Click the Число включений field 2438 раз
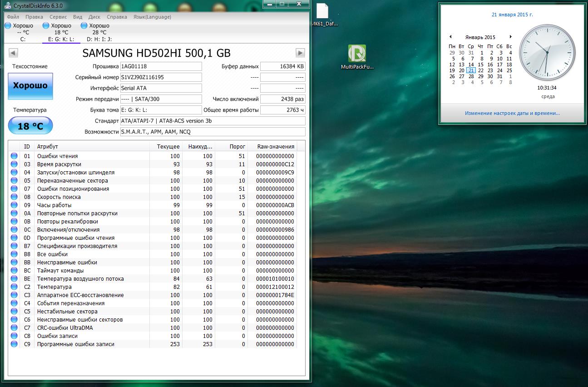Image resolution: width=588 pixels, height=387 pixels. pos(283,99)
